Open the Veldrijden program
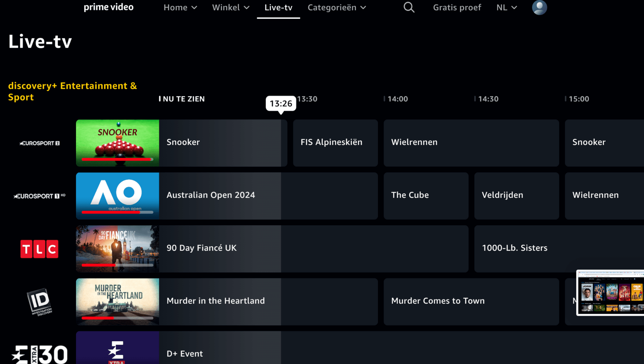Screen dimensions: 644x364 (x=516, y=196)
